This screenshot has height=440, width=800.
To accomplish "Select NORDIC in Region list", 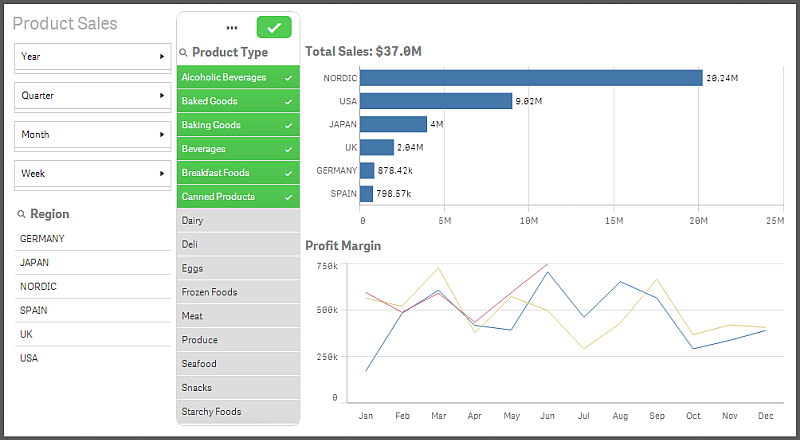I will [x=38, y=287].
